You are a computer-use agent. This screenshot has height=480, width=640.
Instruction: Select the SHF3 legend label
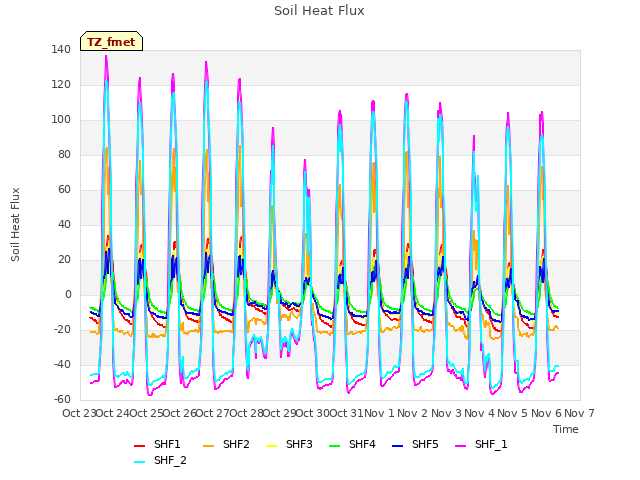(x=299, y=444)
